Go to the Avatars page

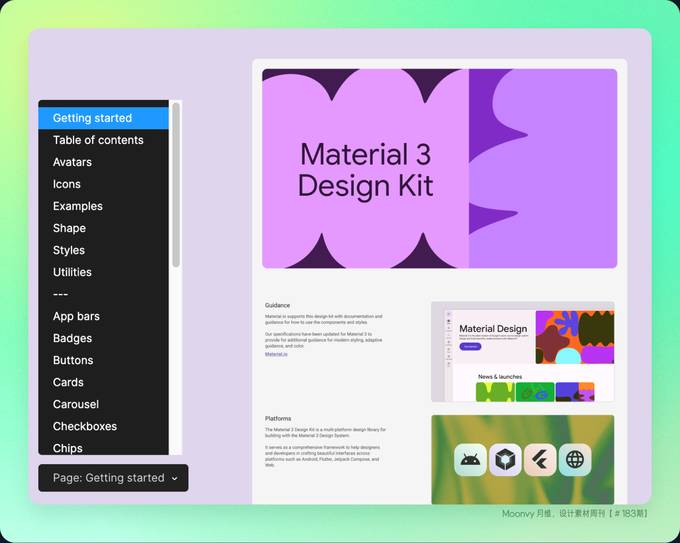pos(103,162)
